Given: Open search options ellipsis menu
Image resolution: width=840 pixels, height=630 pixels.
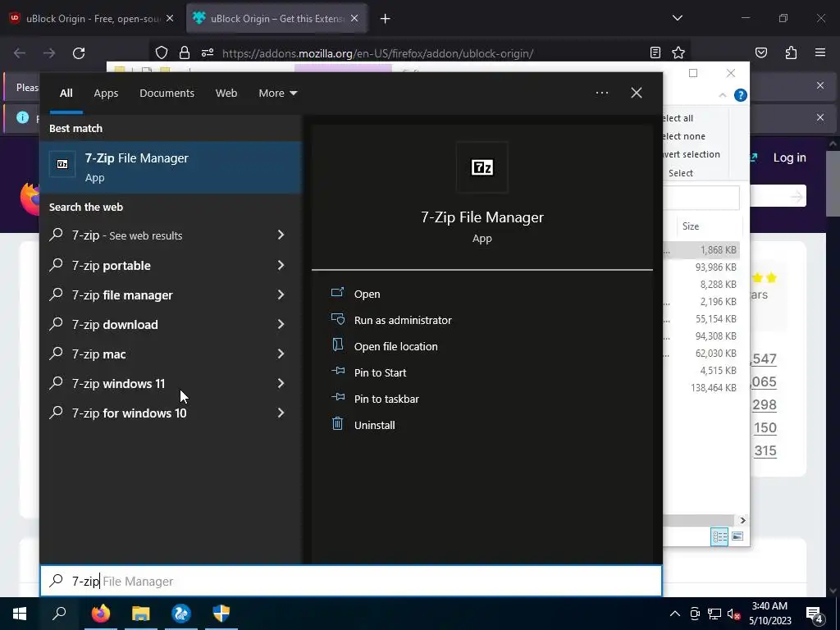Looking at the screenshot, I should [x=601, y=93].
